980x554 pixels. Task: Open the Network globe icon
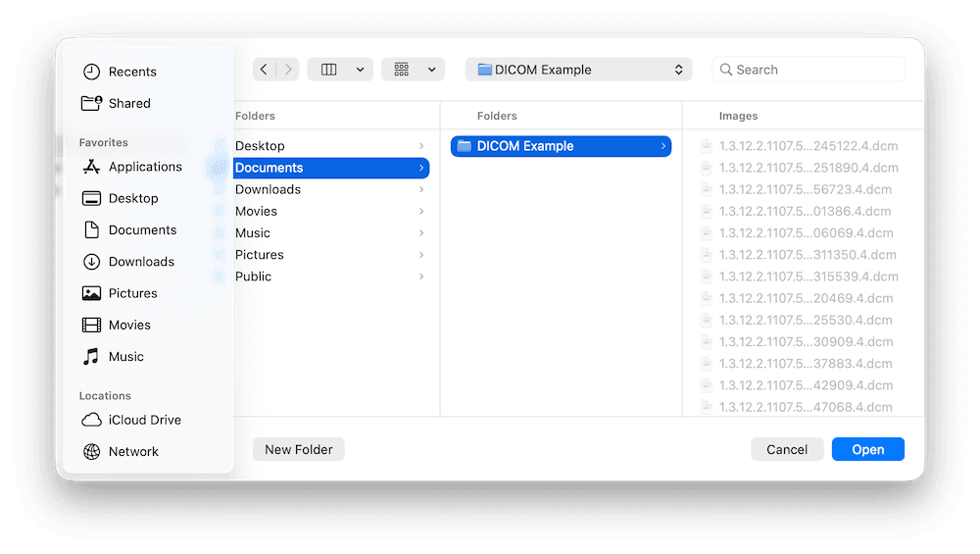coord(91,452)
